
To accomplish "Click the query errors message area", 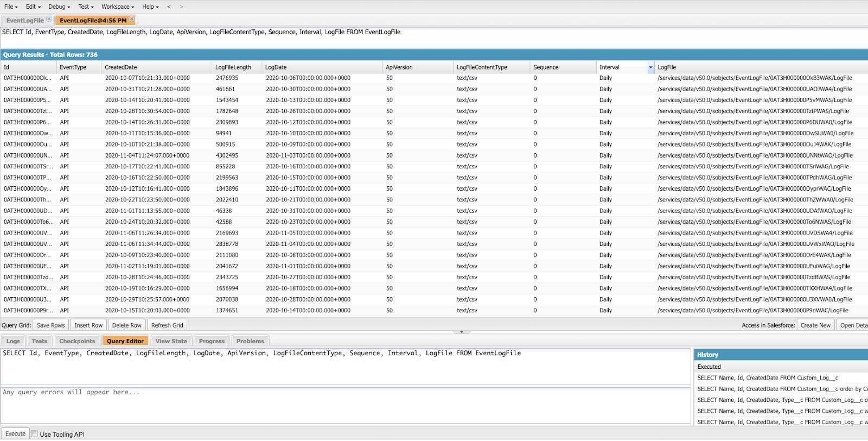I will [x=346, y=405].
